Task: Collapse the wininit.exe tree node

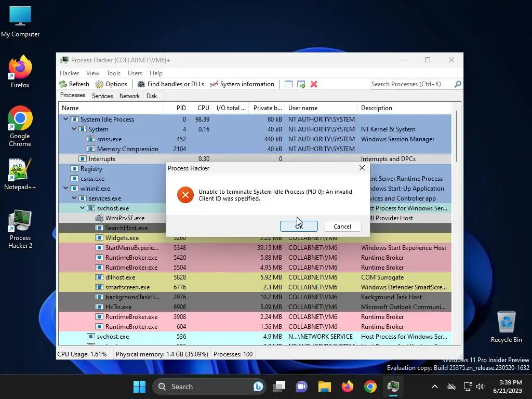Action: click(66, 188)
